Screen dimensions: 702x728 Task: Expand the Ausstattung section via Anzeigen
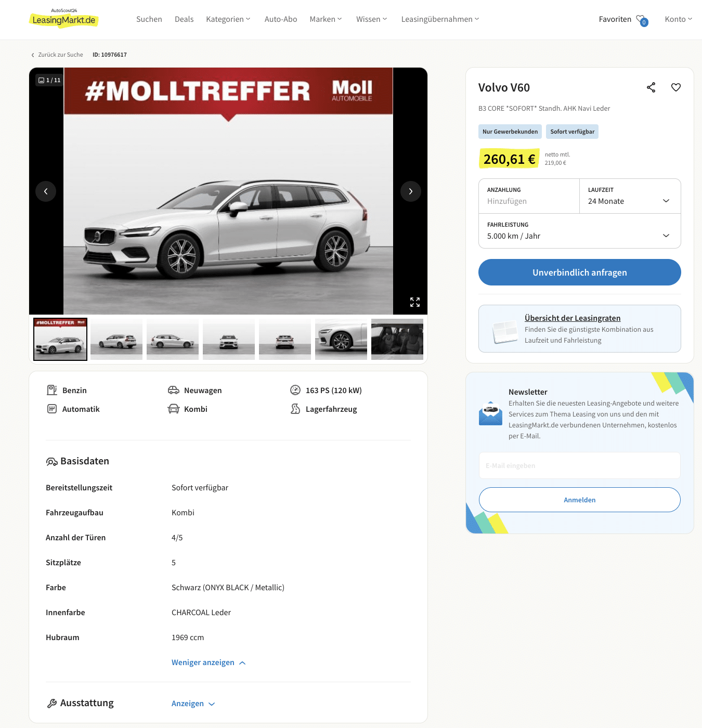click(x=193, y=704)
